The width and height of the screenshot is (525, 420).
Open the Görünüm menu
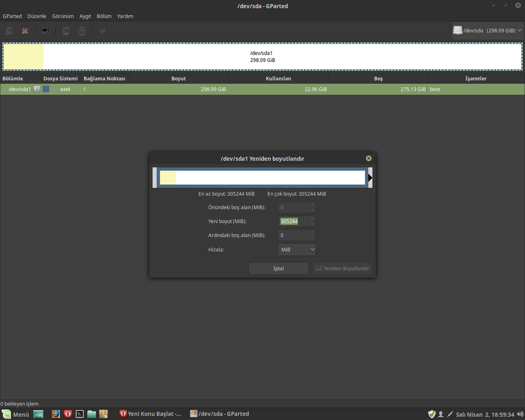62,16
